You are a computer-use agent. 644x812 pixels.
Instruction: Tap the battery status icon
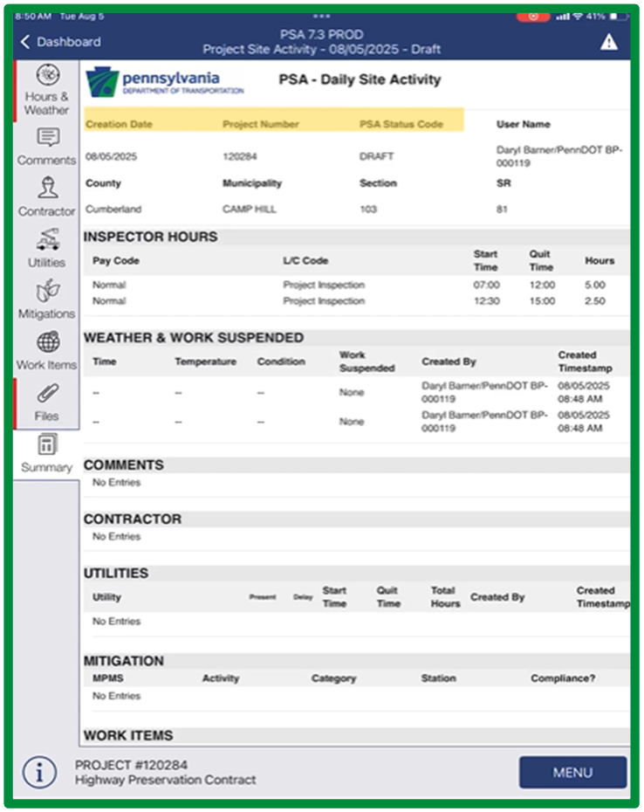(618, 17)
